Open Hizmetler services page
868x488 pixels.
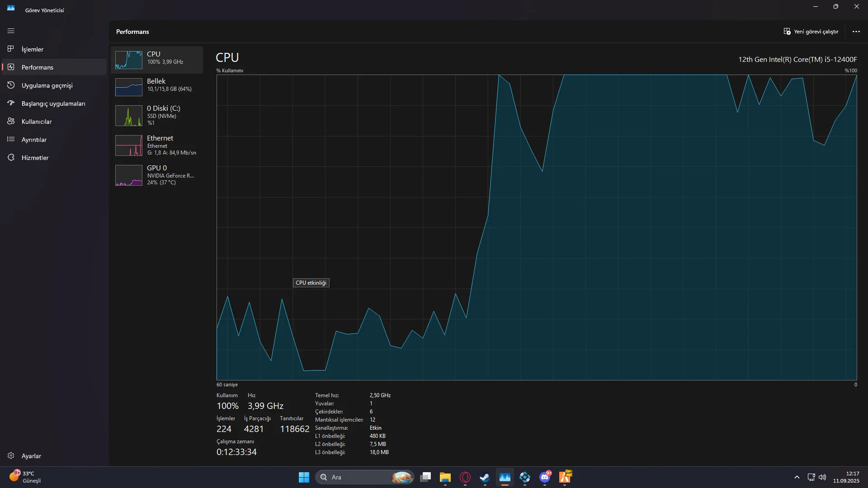point(35,158)
